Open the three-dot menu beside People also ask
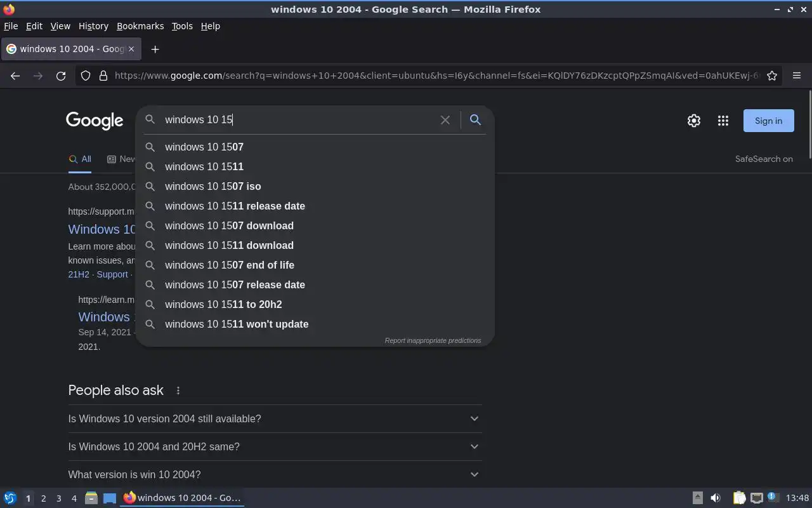Screen dimensions: 812x508 pyautogui.click(x=178, y=391)
